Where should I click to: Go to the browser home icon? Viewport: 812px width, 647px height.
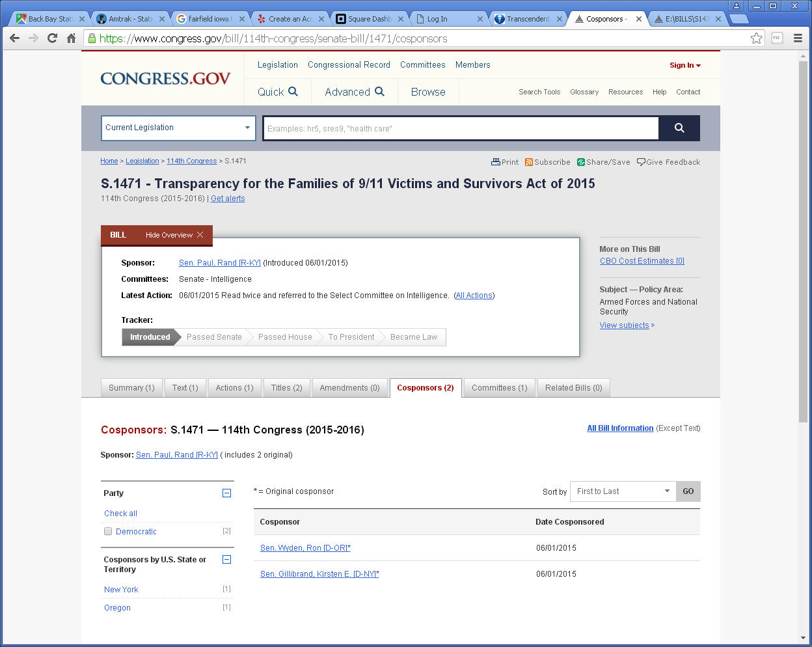tap(71, 38)
